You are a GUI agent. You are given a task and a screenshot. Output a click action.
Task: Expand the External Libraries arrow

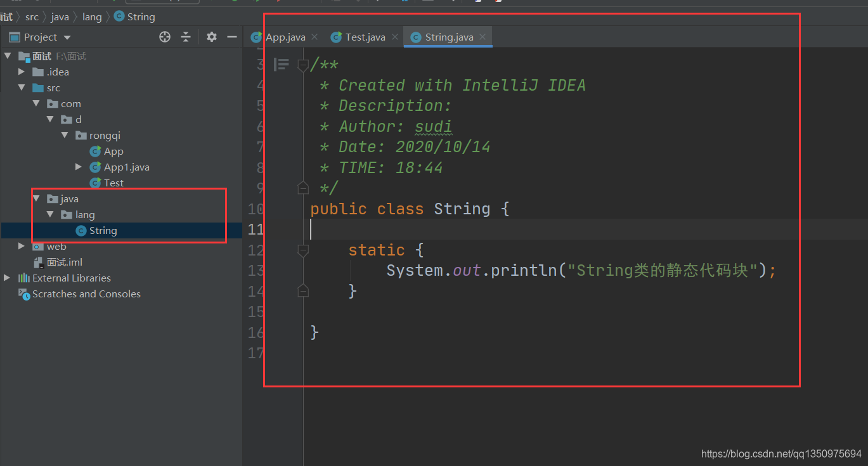point(8,278)
